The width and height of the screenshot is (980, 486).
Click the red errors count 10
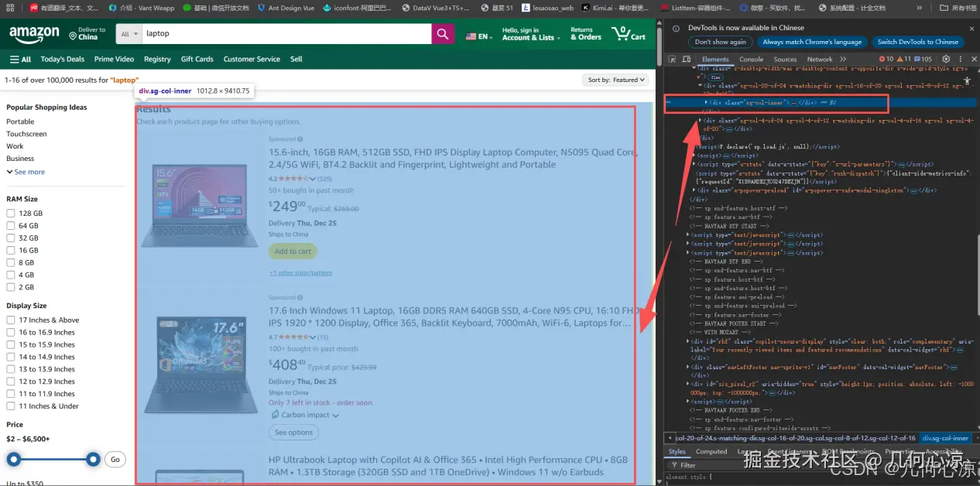point(886,59)
